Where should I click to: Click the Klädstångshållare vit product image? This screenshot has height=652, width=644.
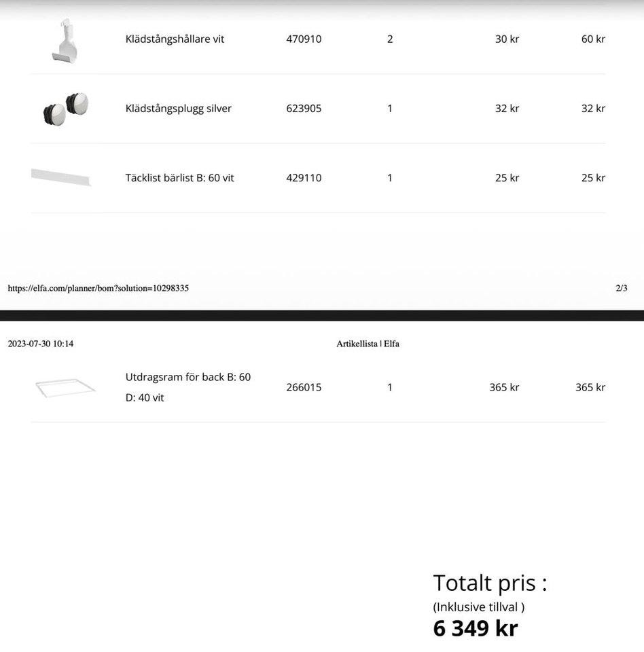(x=65, y=41)
